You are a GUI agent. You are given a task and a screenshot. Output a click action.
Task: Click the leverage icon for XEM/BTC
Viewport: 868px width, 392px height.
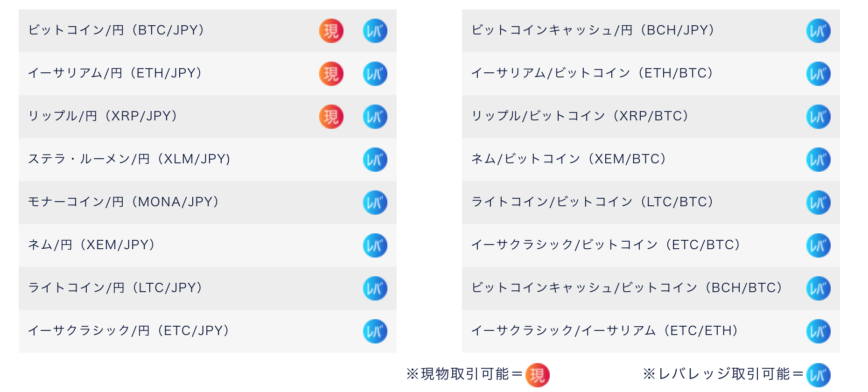coord(819,160)
